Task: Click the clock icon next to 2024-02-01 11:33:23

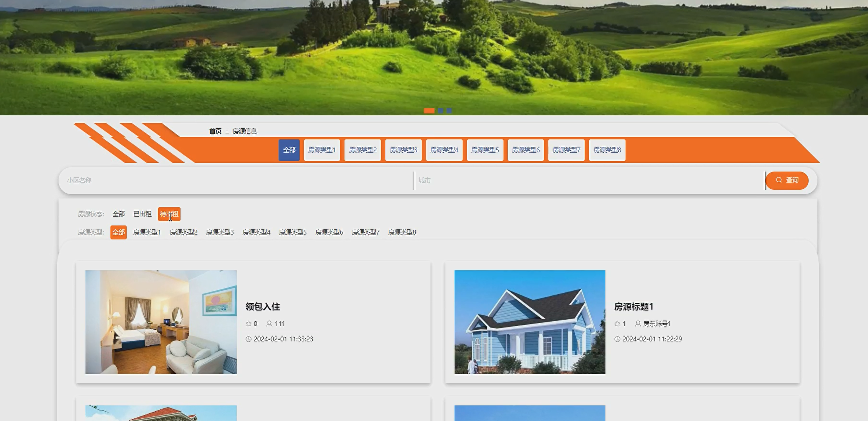Action: [249, 339]
